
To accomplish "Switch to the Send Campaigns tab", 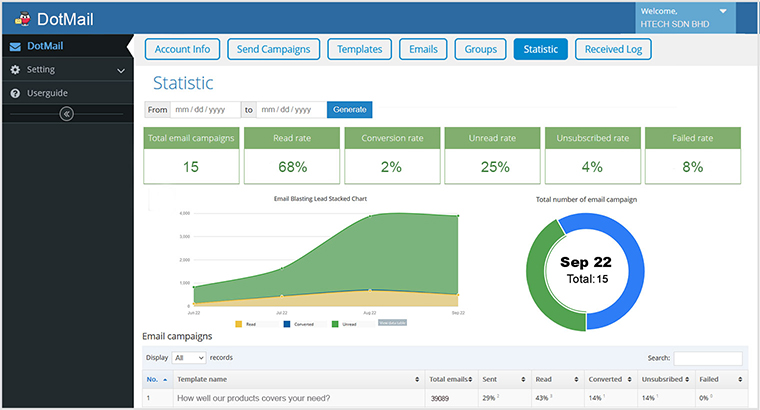I will point(274,49).
